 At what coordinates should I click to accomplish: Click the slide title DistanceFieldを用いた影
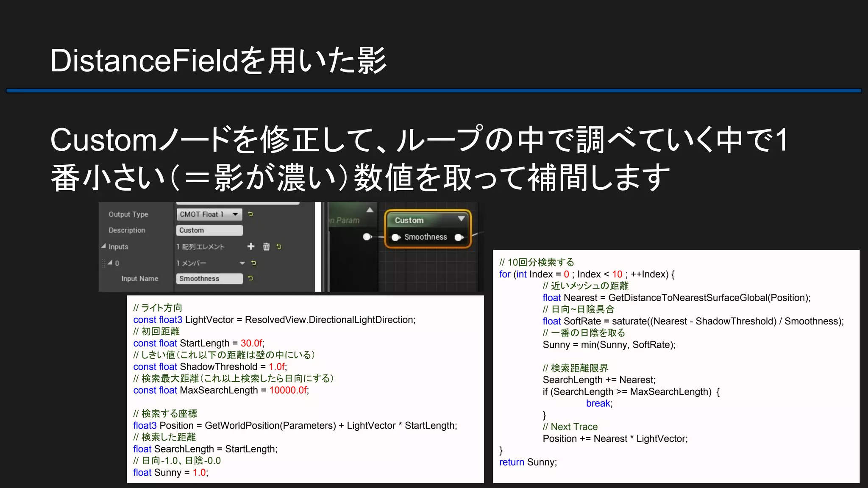click(218, 61)
